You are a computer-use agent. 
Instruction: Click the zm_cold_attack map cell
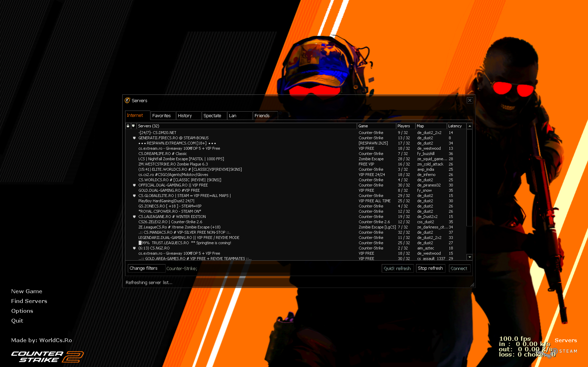430,164
